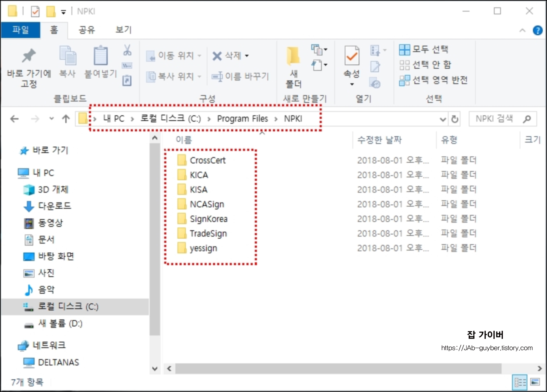This screenshot has width=547, height=392.
Task: Expand the address bar history dropdown
Action: [443, 119]
